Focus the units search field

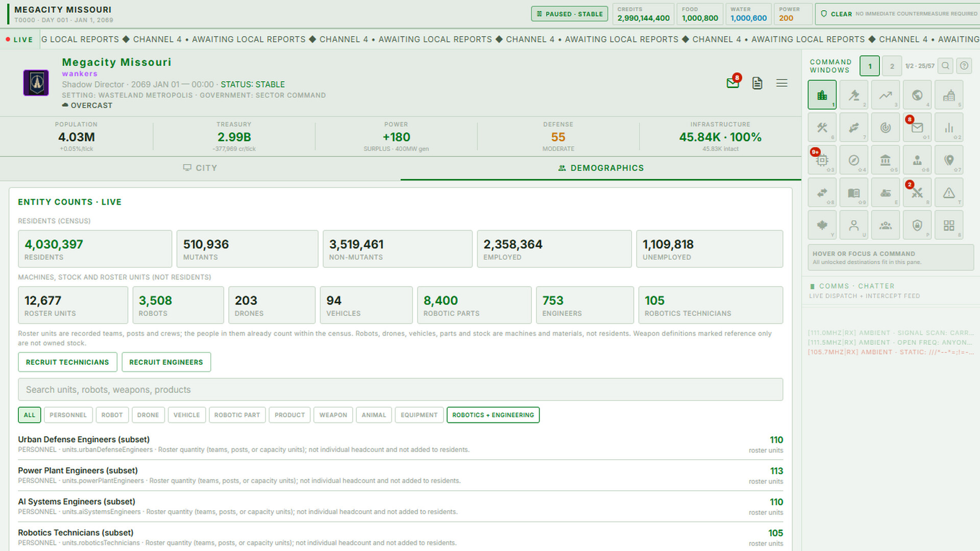pyautogui.click(x=401, y=390)
